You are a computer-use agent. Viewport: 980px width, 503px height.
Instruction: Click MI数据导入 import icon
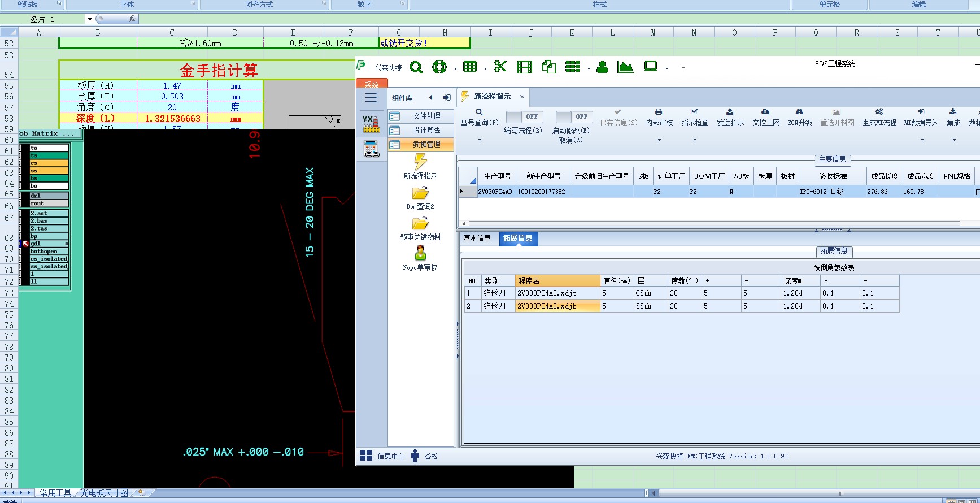point(921,112)
